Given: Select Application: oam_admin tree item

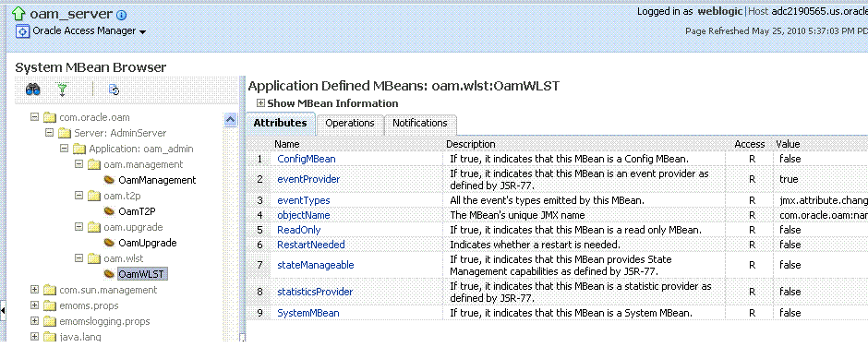Looking at the screenshot, I should pos(141,149).
